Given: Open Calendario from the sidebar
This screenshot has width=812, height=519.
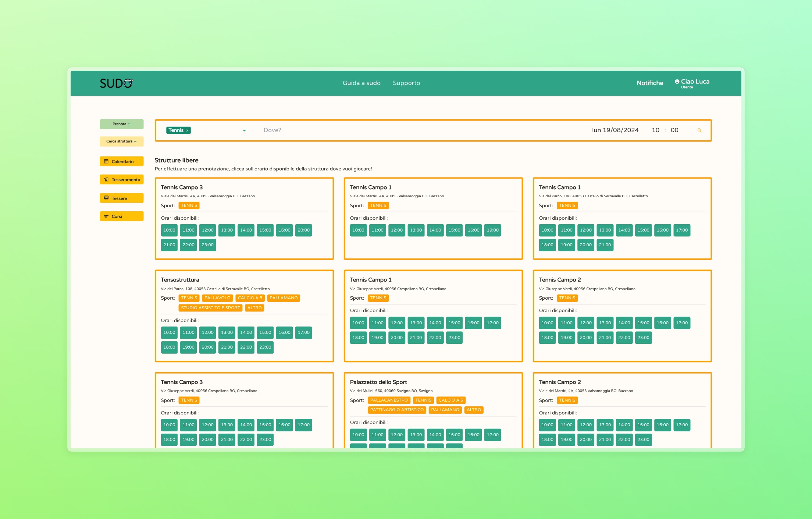Looking at the screenshot, I should [x=122, y=162].
